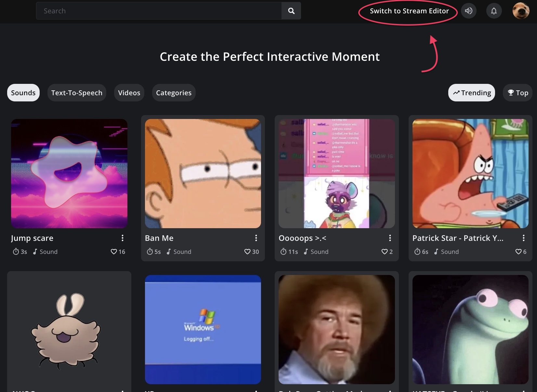
Task: Click the "11s" duration on Ooooops >.<
Action: (293, 252)
